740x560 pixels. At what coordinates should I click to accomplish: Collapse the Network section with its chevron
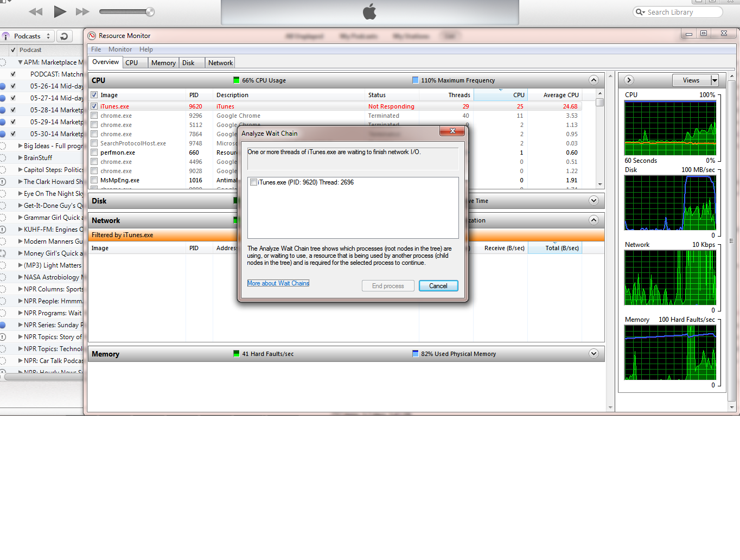(594, 220)
